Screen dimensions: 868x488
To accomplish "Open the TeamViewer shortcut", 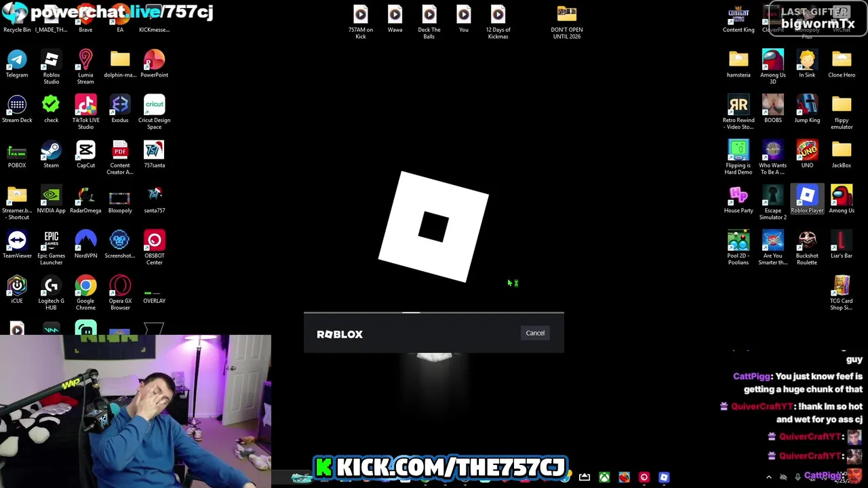I will [x=17, y=244].
